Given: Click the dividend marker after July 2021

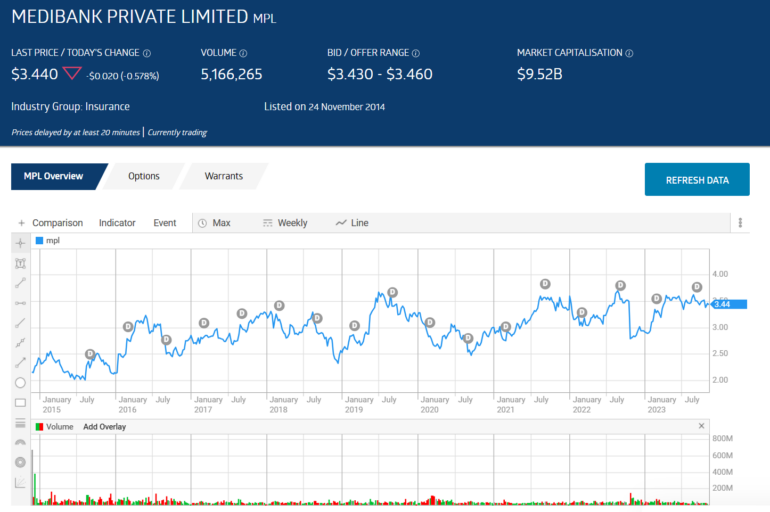Looking at the screenshot, I should pyautogui.click(x=545, y=283).
